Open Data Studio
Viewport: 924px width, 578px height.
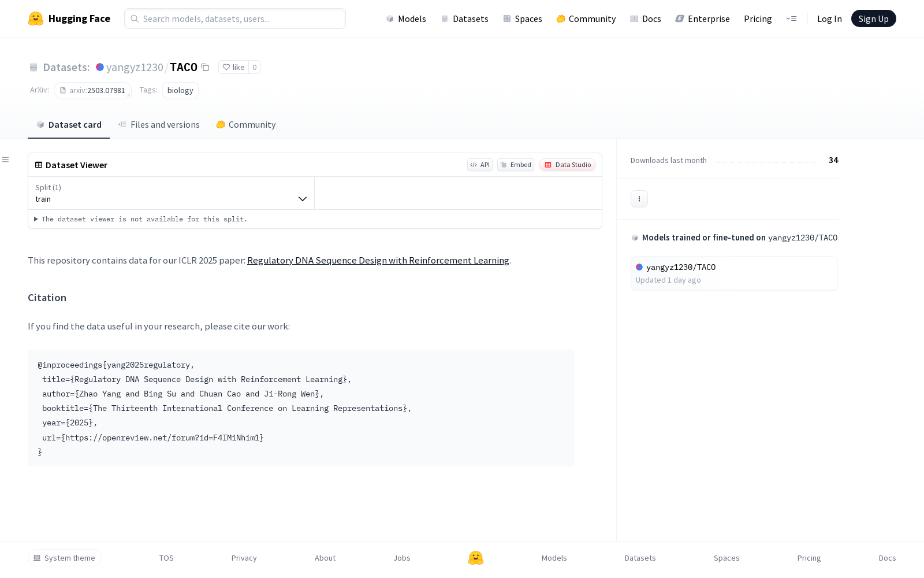tap(568, 165)
